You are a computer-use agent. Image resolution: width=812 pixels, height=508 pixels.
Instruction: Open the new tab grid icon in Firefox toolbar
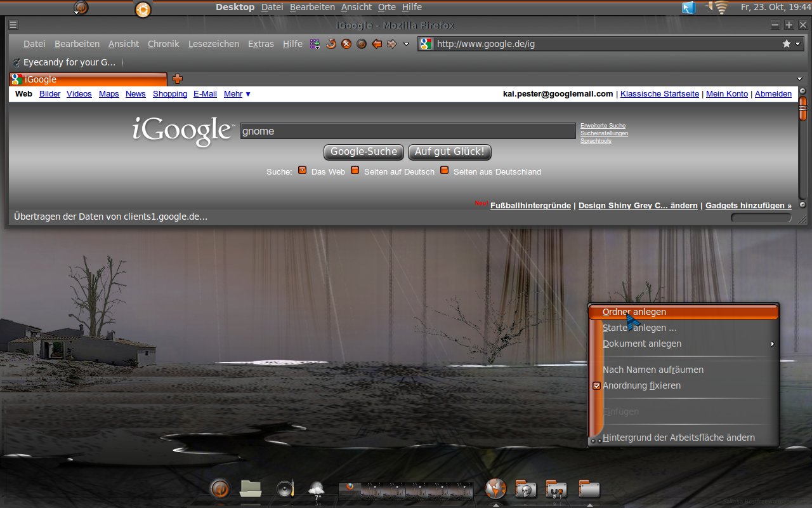315,44
